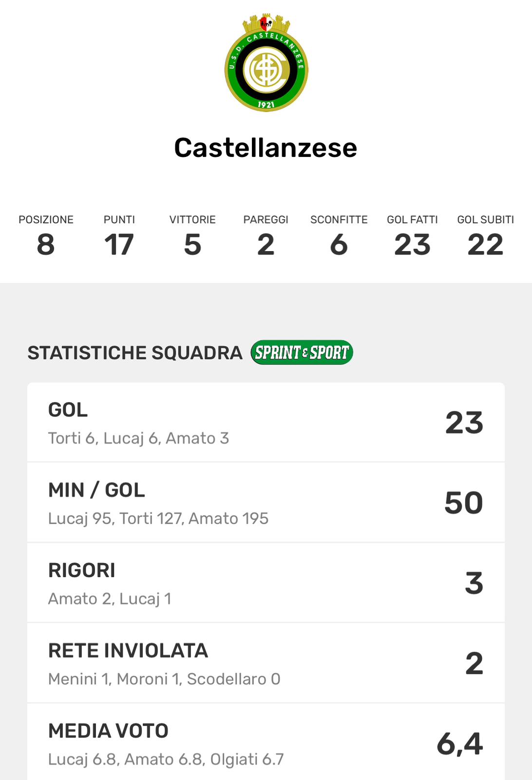The image size is (532, 780).
Task: Tap the Sprint e Sport badge
Action: click(302, 352)
